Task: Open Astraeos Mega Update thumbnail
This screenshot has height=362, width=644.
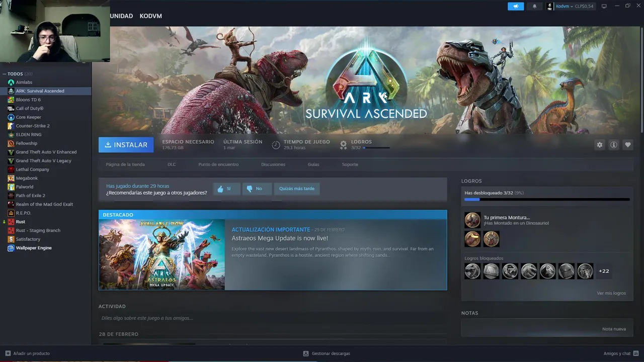Action: 162,254
